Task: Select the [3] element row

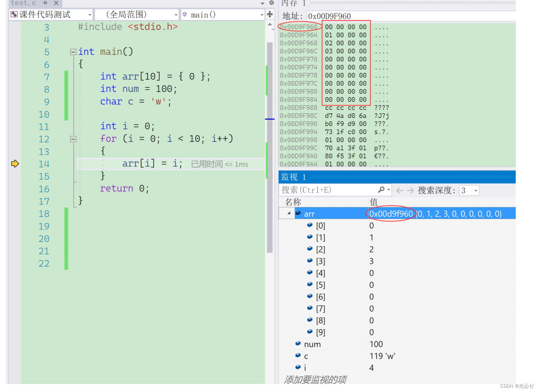Action: tap(397, 261)
